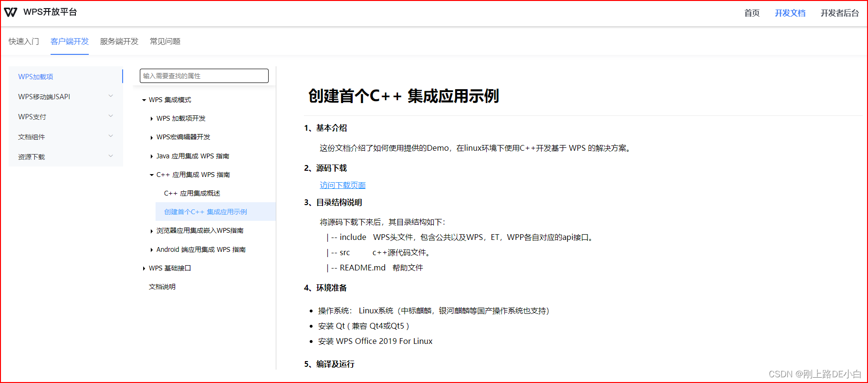Open WPS宏编辑器开发 tree item
This screenshot has height=383, width=868.
coord(183,137)
